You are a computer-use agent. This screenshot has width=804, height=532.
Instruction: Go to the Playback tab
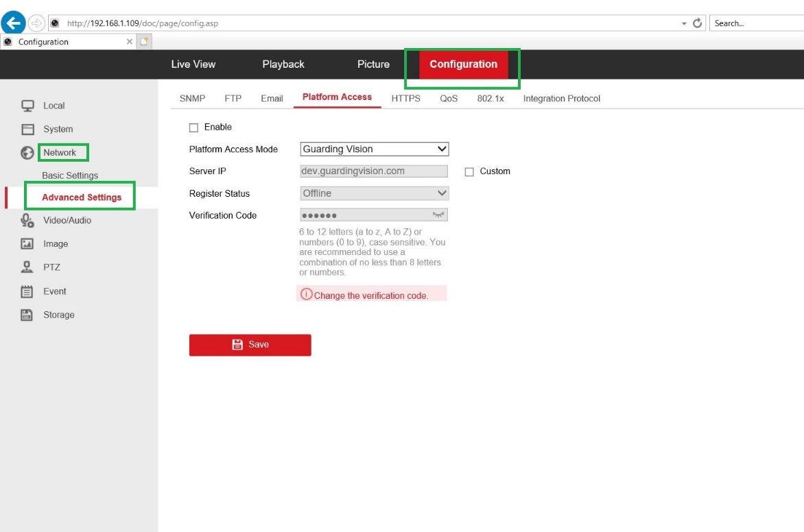click(x=283, y=64)
